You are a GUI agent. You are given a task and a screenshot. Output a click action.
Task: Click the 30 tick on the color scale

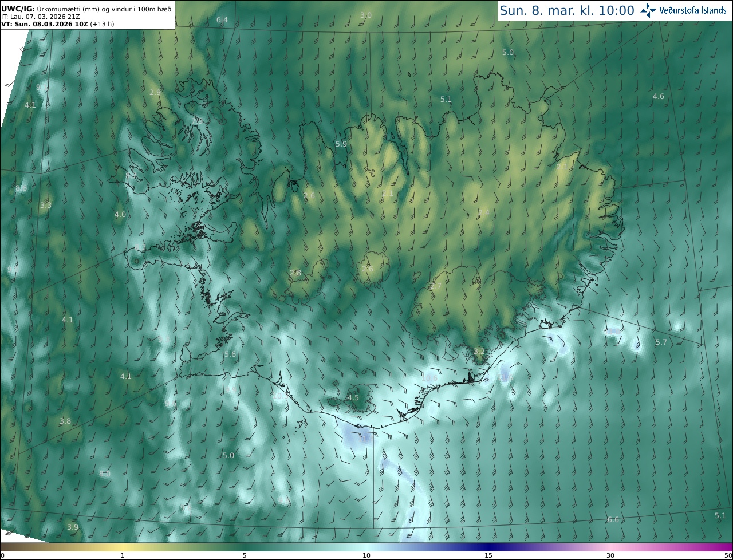tap(610, 555)
